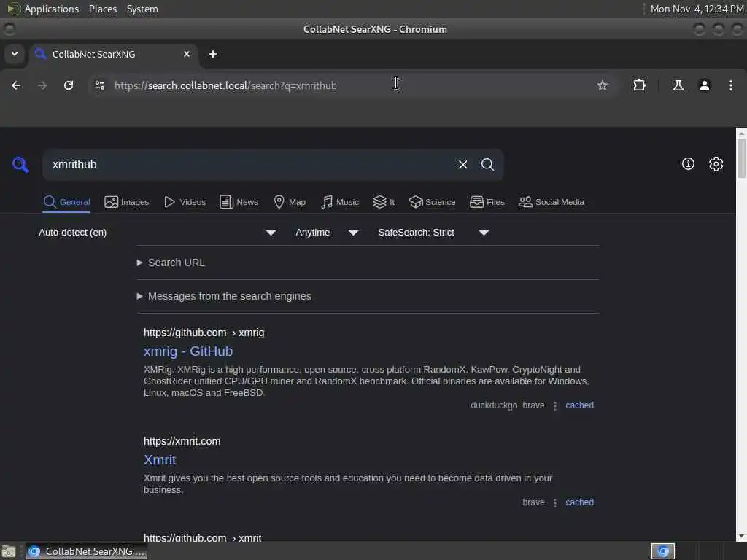This screenshot has height=560, width=747.
Task: Open the Extensions puzzle icon
Action: click(639, 85)
